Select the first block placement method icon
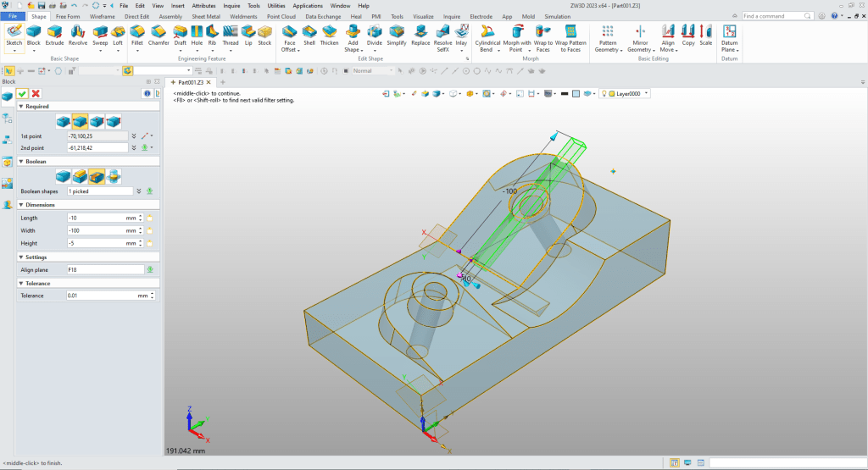The width and height of the screenshot is (868, 470). point(64,121)
